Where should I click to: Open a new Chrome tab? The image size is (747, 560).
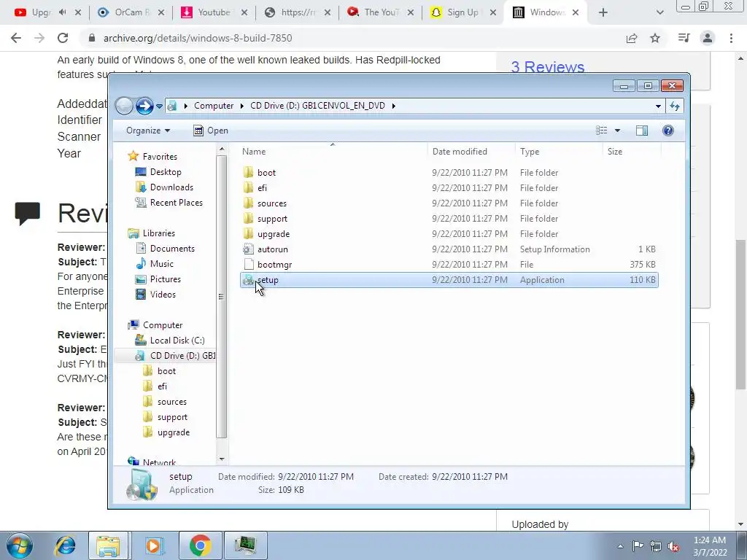pyautogui.click(x=603, y=13)
